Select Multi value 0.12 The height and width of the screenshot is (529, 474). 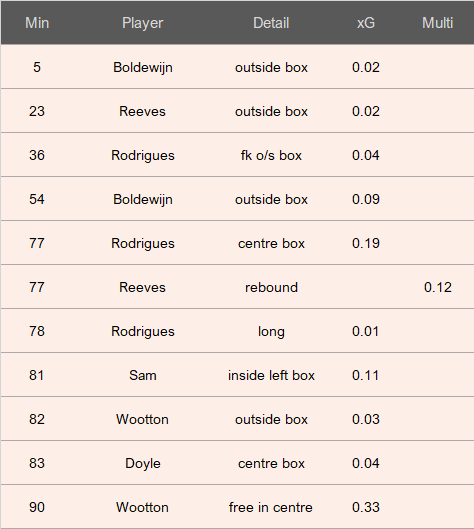(x=438, y=287)
